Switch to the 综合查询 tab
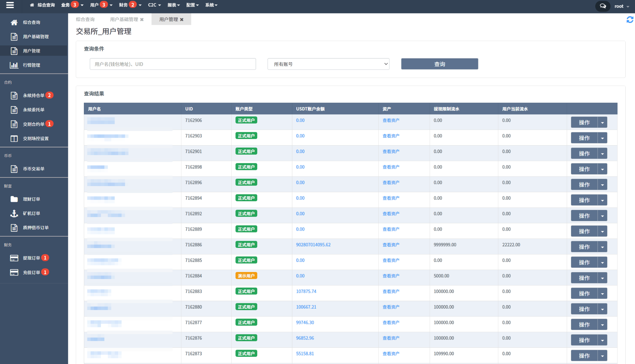This screenshot has width=635, height=364. pyautogui.click(x=85, y=19)
